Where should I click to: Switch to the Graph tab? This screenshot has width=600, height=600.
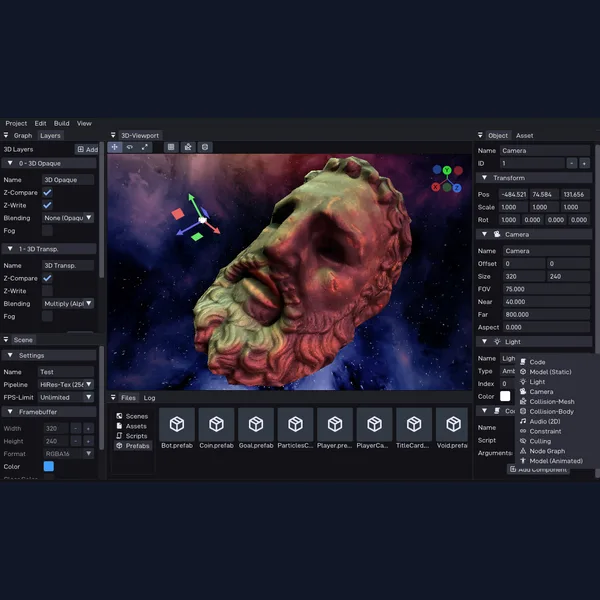(23, 135)
